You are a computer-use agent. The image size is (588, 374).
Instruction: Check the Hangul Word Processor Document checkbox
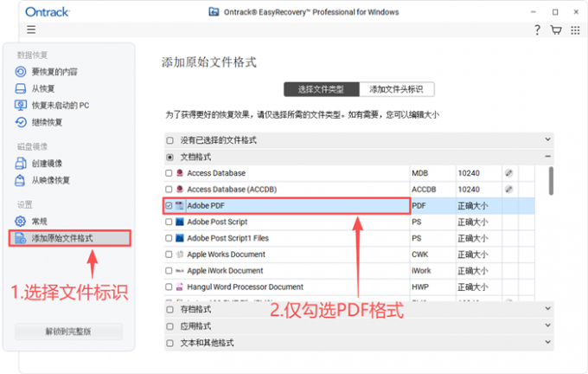tap(169, 287)
